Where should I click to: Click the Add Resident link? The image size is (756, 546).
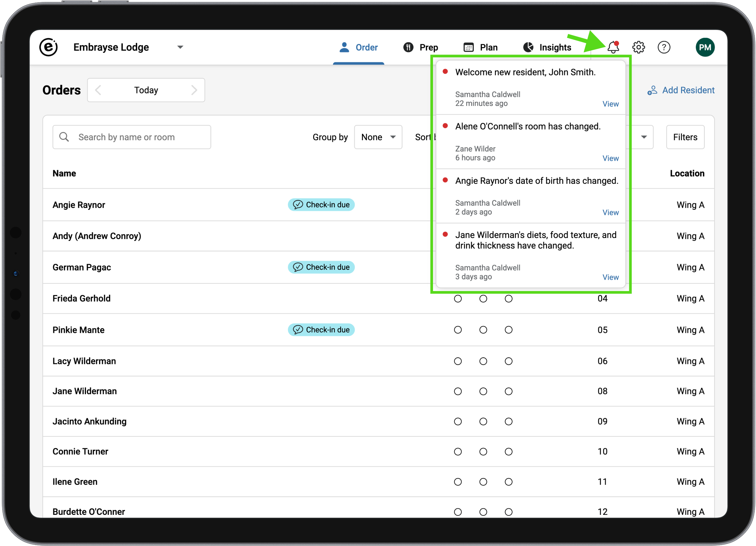click(x=681, y=90)
